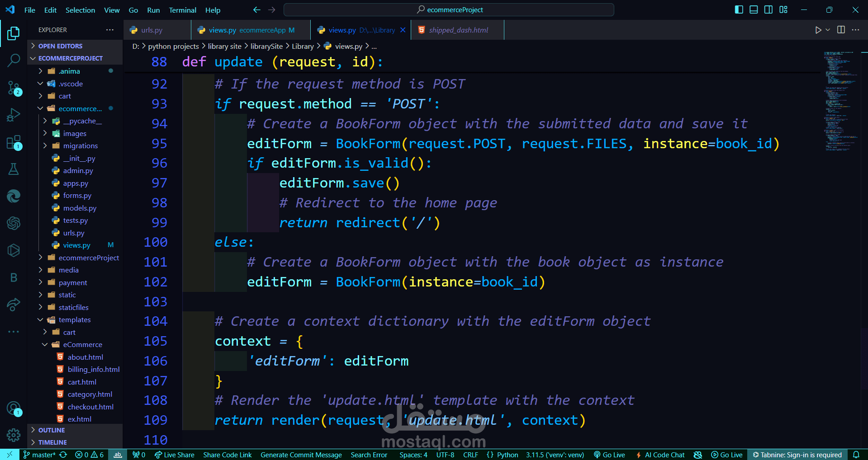Open the Terminal menu
This screenshot has height=460, width=868.
[182, 10]
